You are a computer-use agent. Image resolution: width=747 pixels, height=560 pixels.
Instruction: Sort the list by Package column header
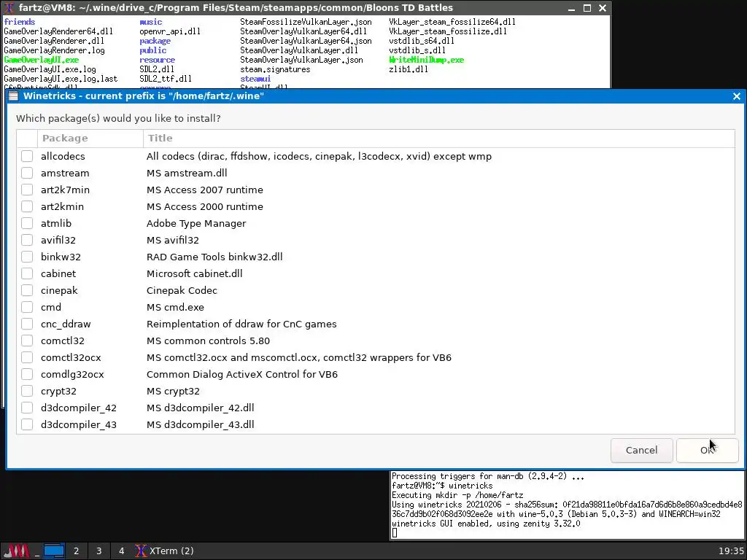[x=90, y=138]
